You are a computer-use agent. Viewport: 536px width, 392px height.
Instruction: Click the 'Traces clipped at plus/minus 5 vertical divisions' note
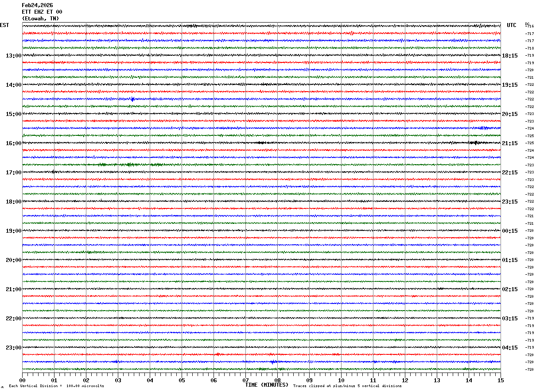(x=347, y=386)
